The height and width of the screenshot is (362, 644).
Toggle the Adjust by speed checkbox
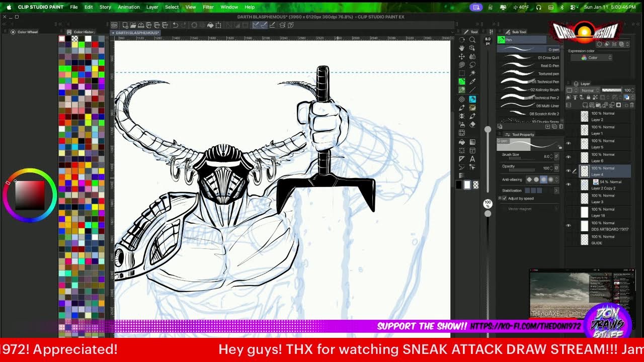click(504, 198)
